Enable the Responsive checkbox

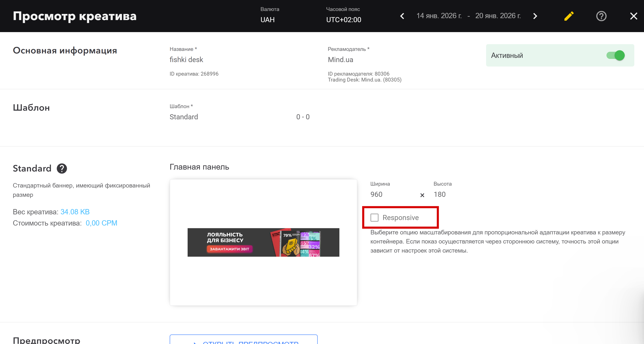click(374, 218)
